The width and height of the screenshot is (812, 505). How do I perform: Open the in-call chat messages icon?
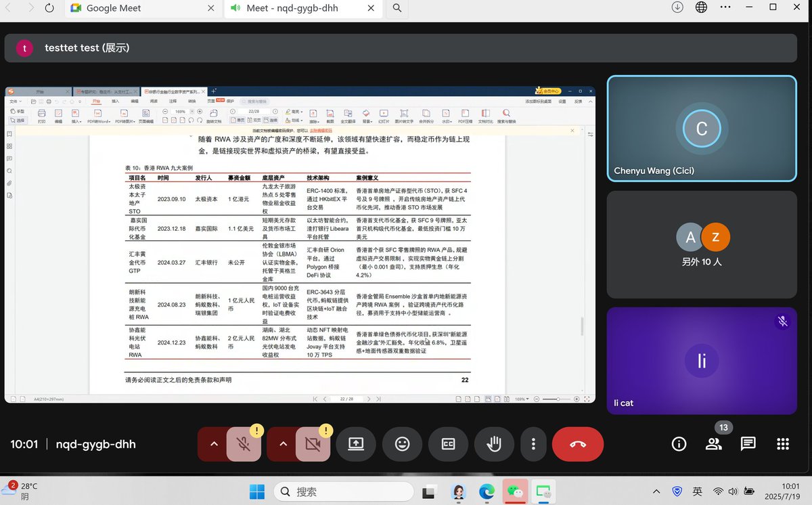click(x=748, y=444)
